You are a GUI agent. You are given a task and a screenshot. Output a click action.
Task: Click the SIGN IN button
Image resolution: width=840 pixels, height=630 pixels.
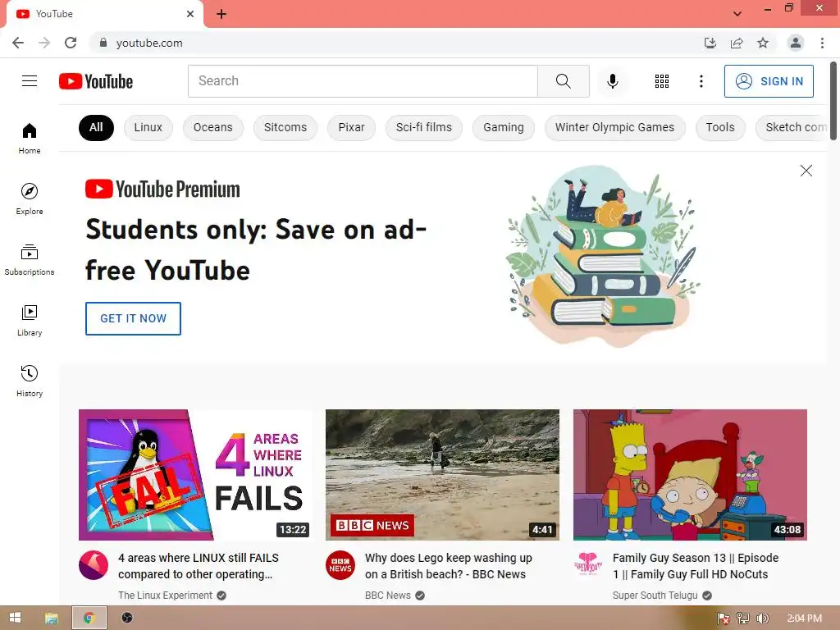769,81
